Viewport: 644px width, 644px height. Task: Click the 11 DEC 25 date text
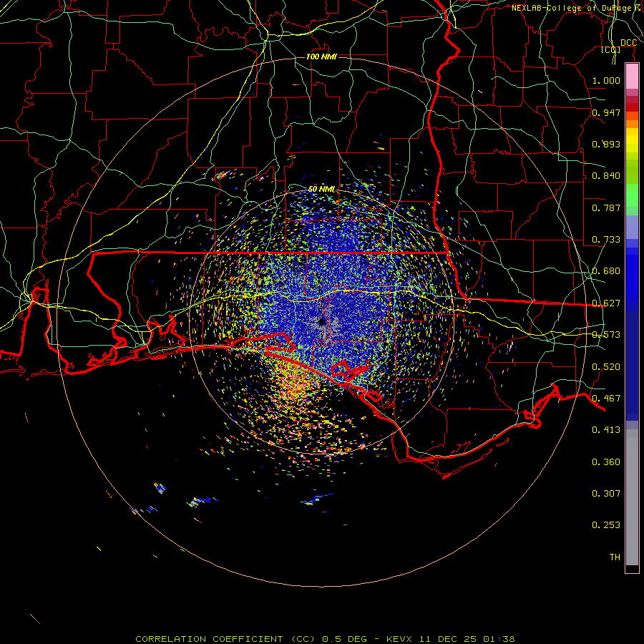click(x=448, y=639)
